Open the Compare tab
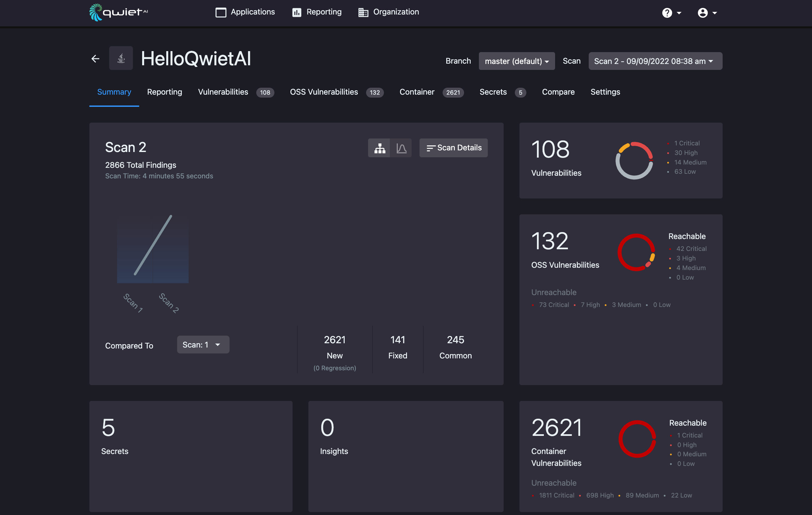Screen dimensions: 812x515 click(558, 92)
